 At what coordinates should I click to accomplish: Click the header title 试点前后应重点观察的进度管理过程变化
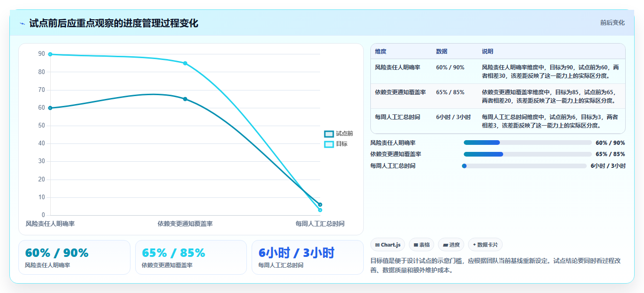tap(114, 23)
